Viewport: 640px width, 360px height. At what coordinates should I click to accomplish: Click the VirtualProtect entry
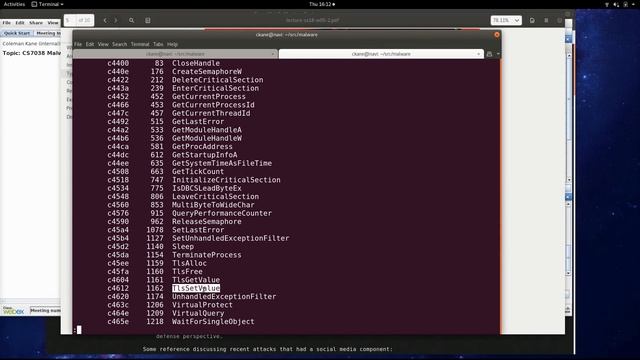click(202, 305)
